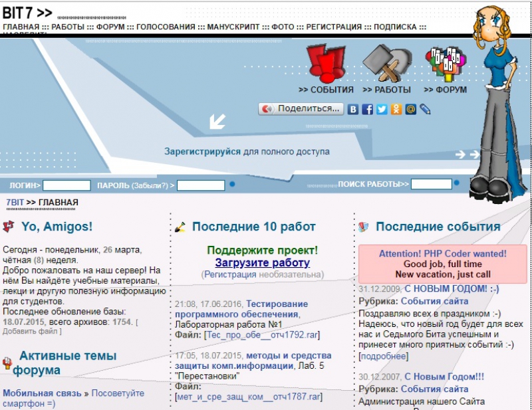Share the page on Facebook

click(368, 109)
